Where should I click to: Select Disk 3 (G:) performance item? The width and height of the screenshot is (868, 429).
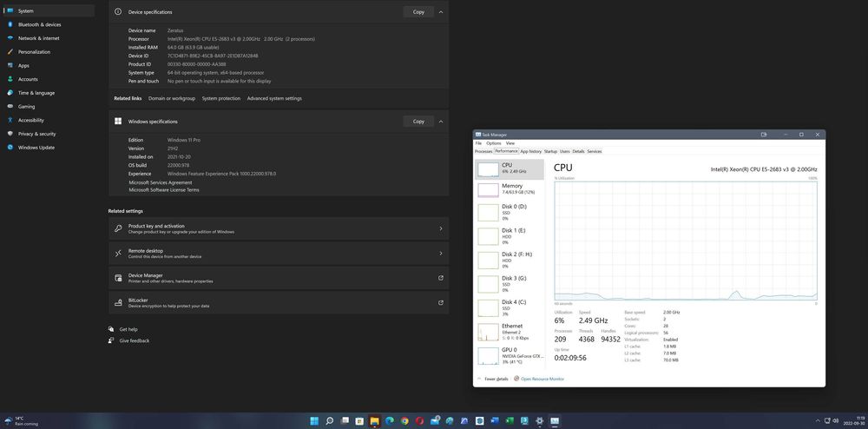pos(510,284)
